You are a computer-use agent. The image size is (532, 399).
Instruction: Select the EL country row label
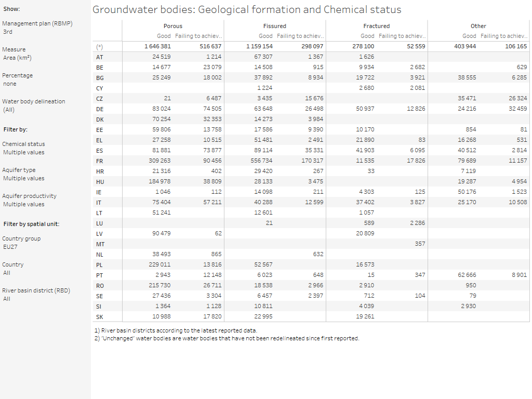pos(99,140)
